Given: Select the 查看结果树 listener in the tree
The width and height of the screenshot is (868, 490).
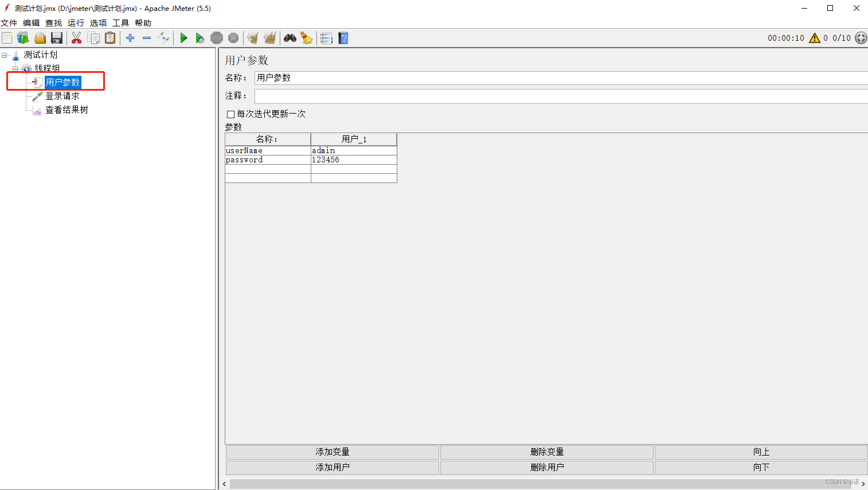Looking at the screenshot, I should (67, 110).
